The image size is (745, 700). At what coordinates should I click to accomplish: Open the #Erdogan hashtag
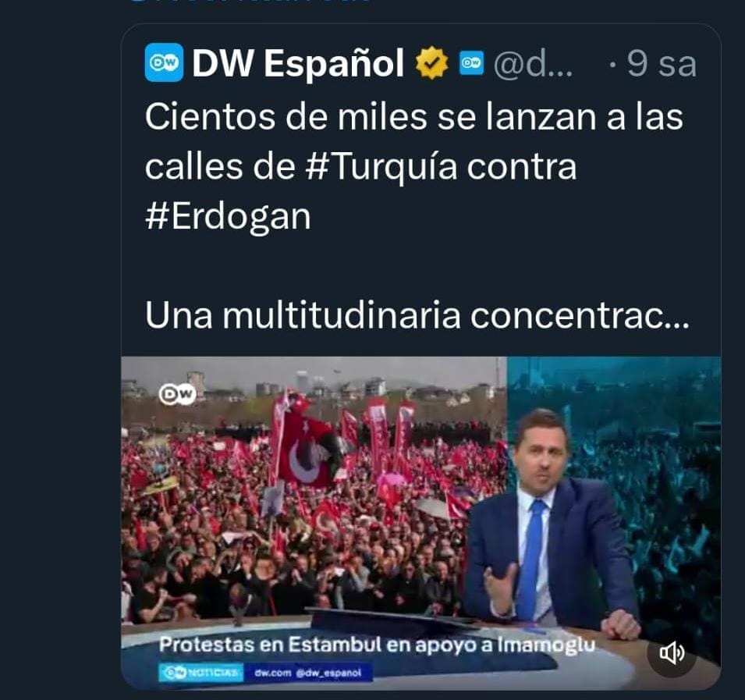[228, 216]
